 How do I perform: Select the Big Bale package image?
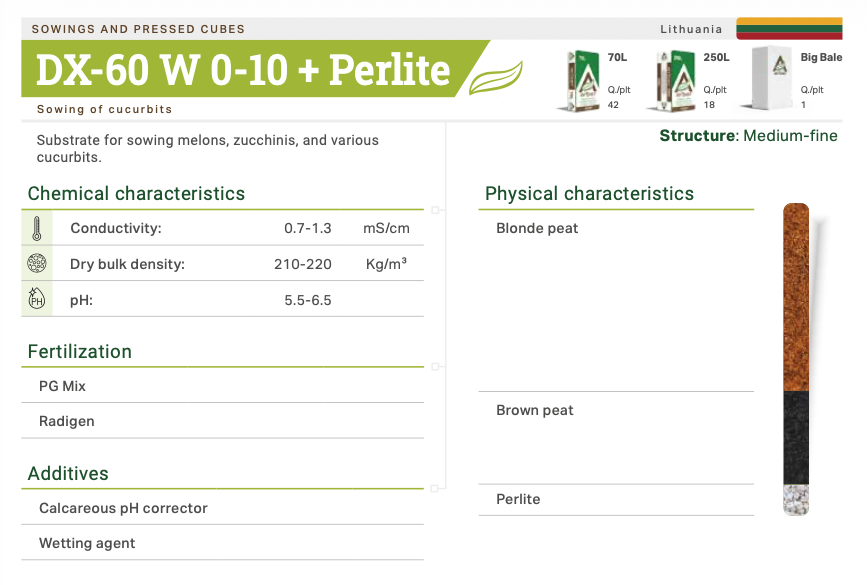(770, 78)
